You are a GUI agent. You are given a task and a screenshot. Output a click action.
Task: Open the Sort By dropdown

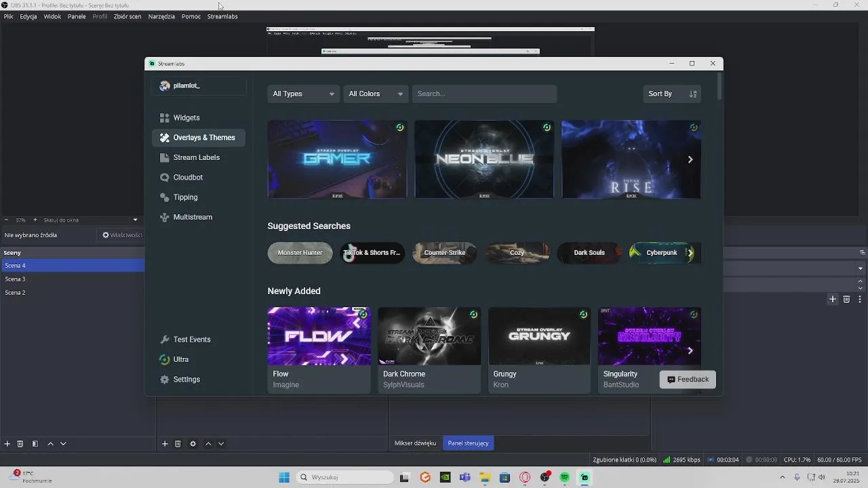[671, 94]
